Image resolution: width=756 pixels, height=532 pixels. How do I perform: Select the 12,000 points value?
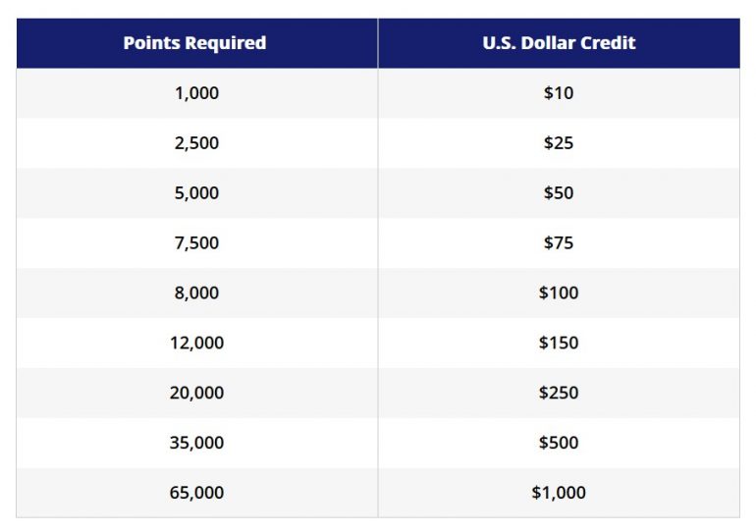pyautogui.click(x=196, y=344)
